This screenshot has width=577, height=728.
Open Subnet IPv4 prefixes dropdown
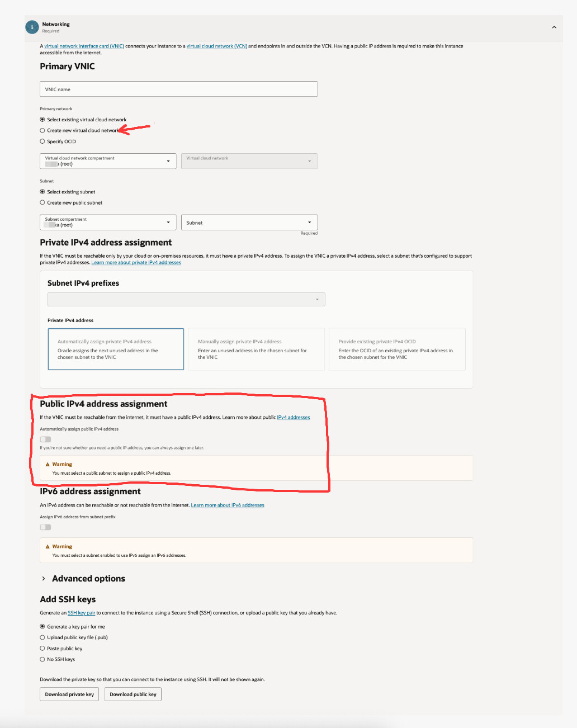coord(186,299)
